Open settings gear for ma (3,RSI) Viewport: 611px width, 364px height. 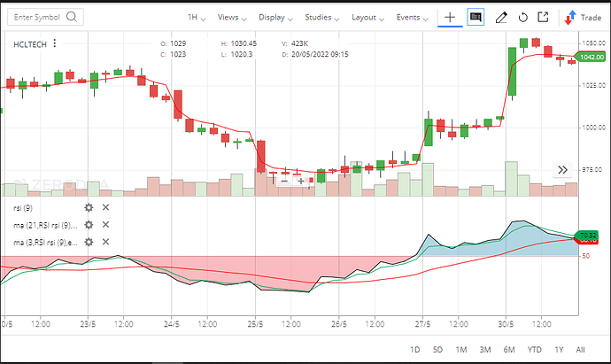89,242
